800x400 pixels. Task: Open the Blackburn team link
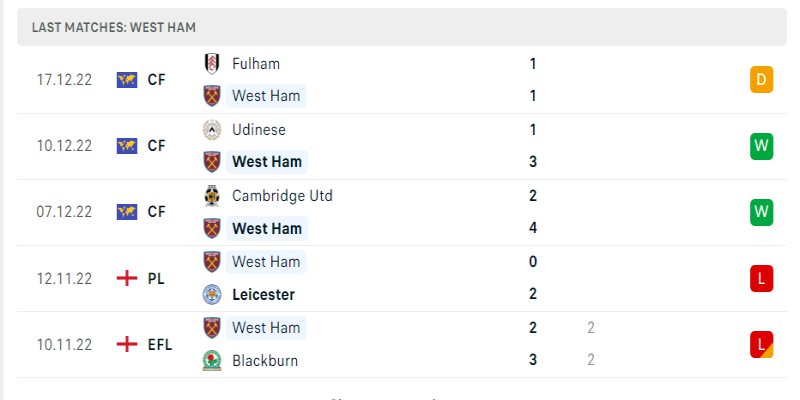pyautogui.click(x=264, y=360)
